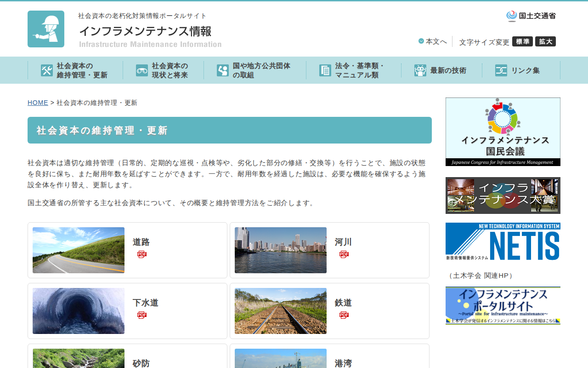Viewport: 588px width, 368px height.
Task: Open the NETIS banner in the sidebar
Action: pos(503,241)
